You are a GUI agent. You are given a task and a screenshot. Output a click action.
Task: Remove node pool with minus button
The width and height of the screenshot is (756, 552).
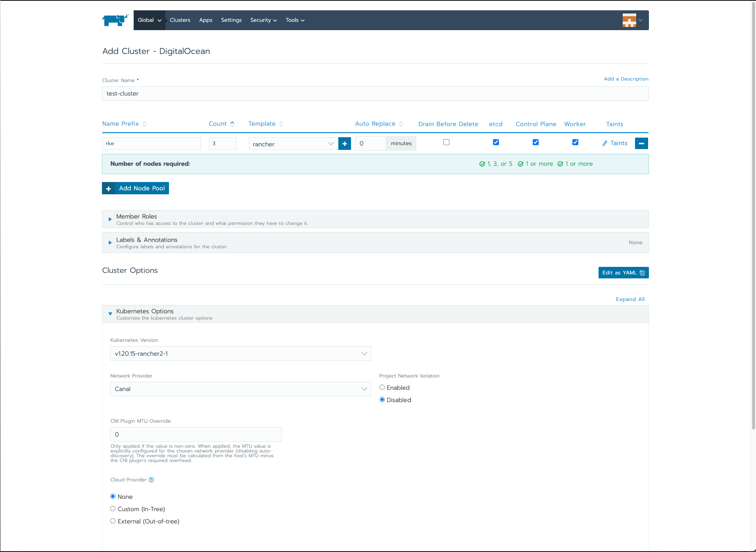click(641, 143)
